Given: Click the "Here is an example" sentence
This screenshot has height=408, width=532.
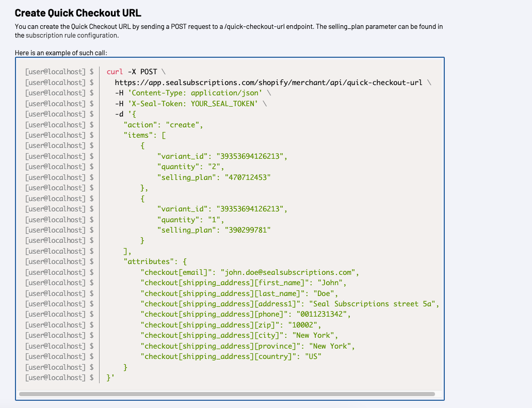Looking at the screenshot, I should tap(61, 53).
